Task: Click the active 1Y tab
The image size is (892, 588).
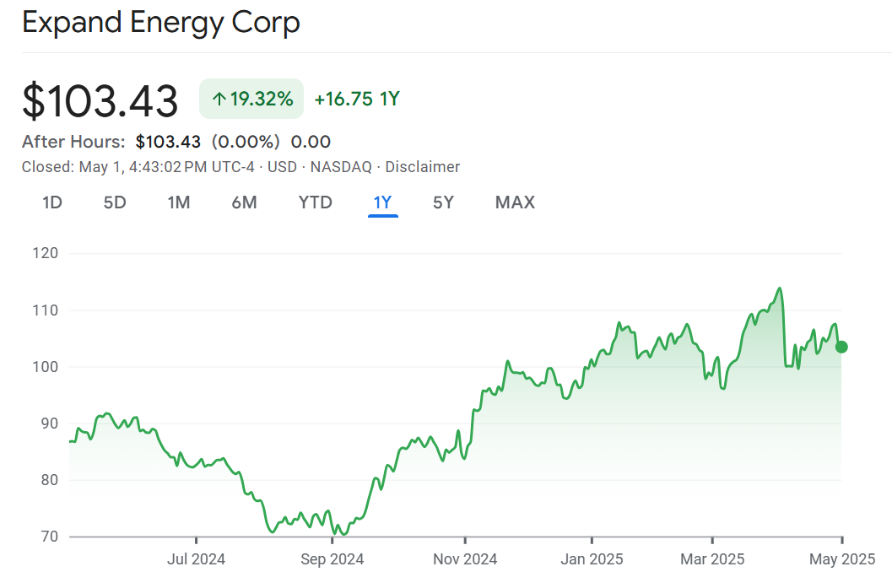Action: [x=382, y=202]
